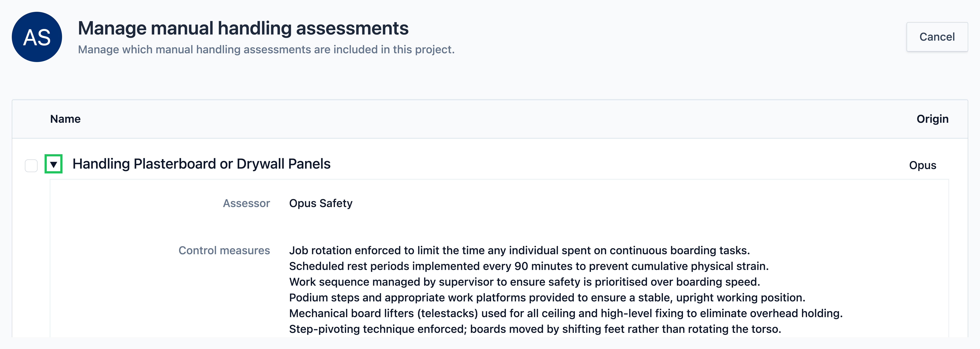Click the Job rotation control measure line
This screenshot has width=980, height=349.
(519, 251)
